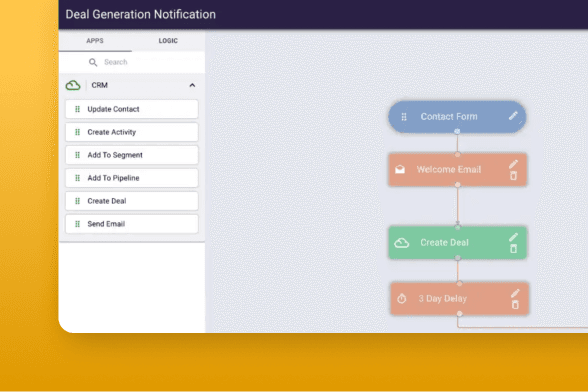Image resolution: width=588 pixels, height=392 pixels.
Task: Grab the Update Contact drag handle
Action: pos(77,109)
